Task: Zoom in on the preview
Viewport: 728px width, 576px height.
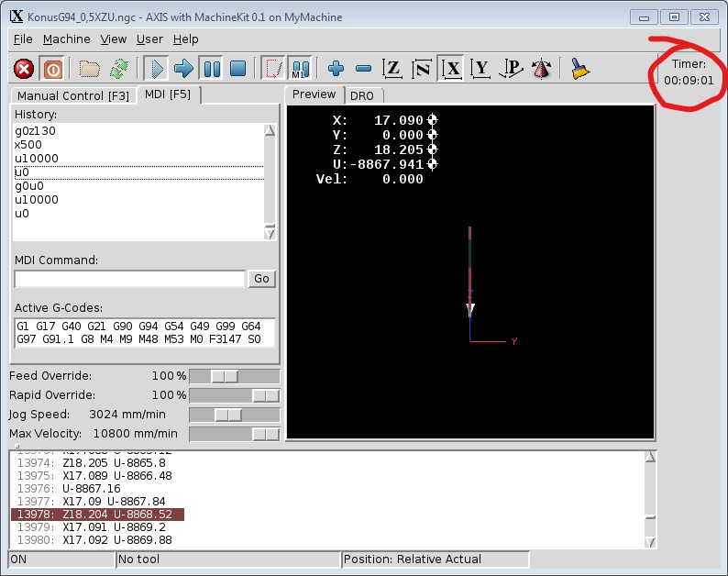Action: [x=336, y=69]
